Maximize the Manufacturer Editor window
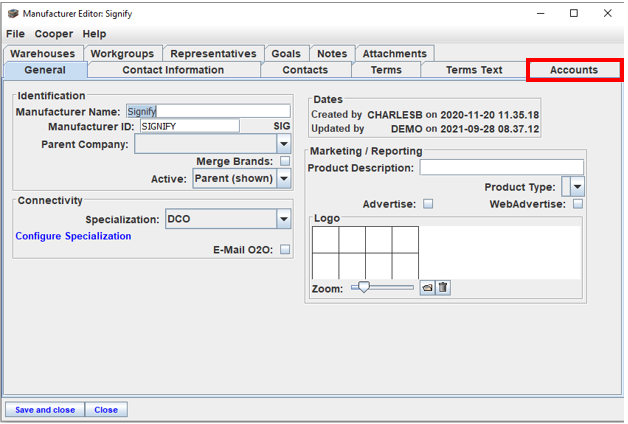 574,13
